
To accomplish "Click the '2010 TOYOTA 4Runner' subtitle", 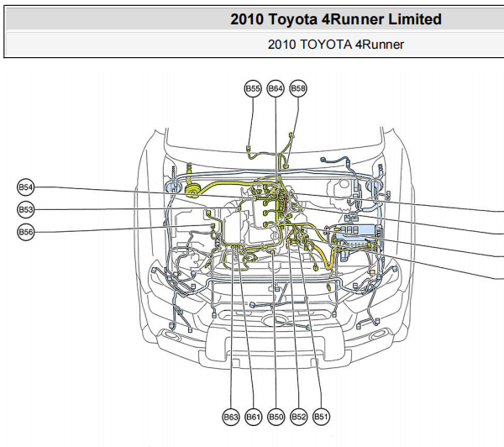I will (x=335, y=45).
